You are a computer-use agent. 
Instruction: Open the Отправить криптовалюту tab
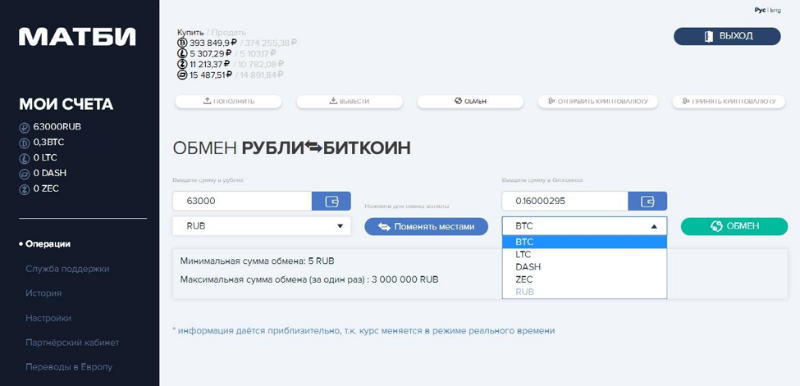tap(598, 101)
